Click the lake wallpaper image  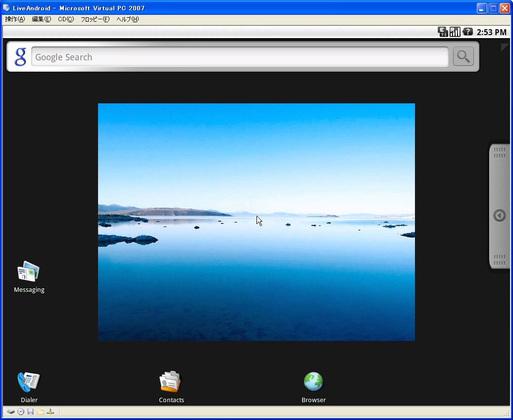point(256,222)
